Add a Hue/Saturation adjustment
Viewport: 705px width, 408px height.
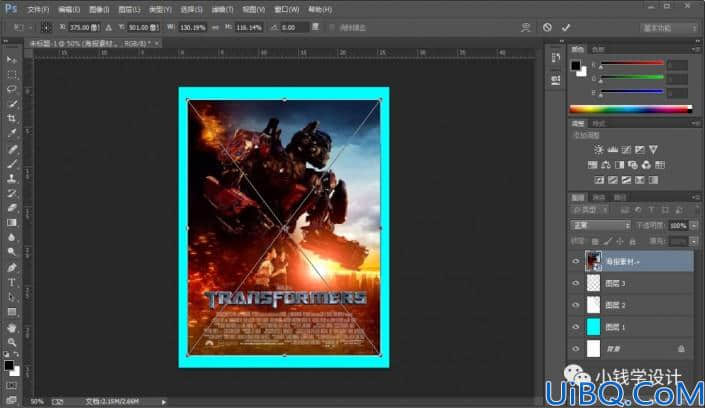(x=593, y=165)
